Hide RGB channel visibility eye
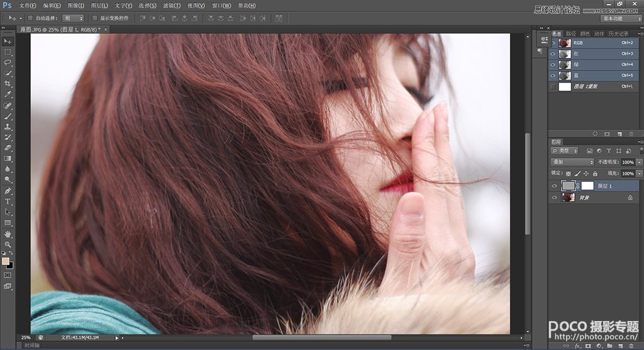This screenshot has width=644, height=350. coord(553,43)
